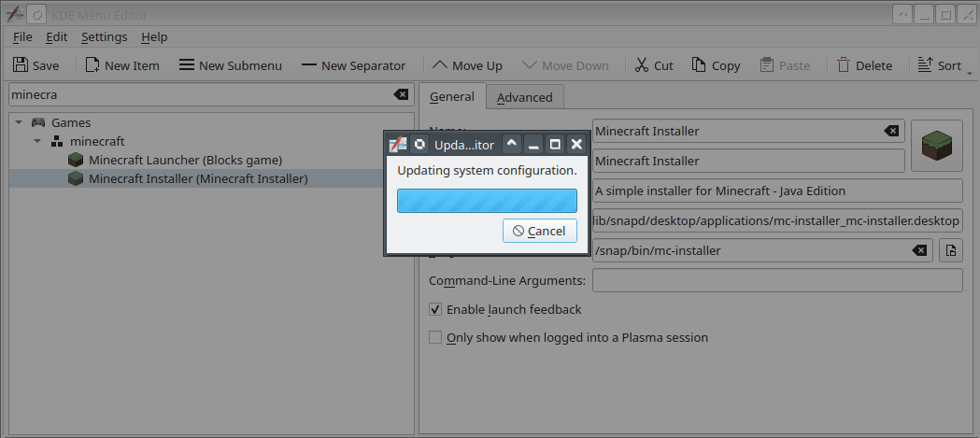The image size is (980, 438).
Task: Click the Move Down toolbar button
Action: 565,65
